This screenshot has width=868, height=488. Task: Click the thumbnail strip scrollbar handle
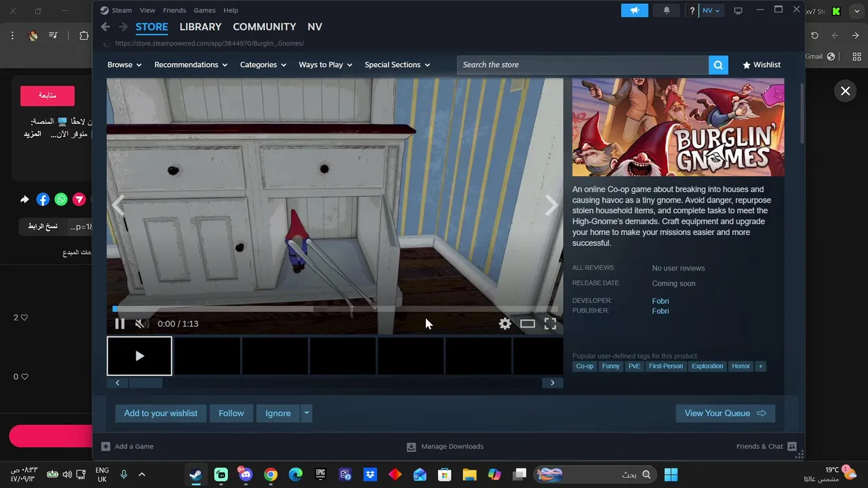pyautogui.click(x=145, y=383)
